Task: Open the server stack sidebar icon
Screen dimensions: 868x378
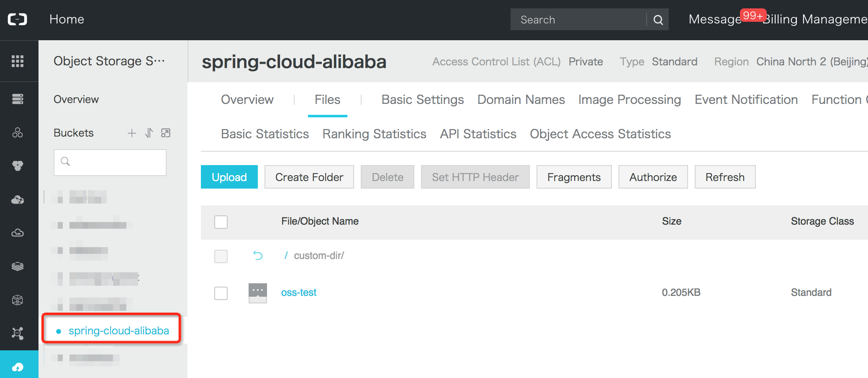Action: [18, 99]
